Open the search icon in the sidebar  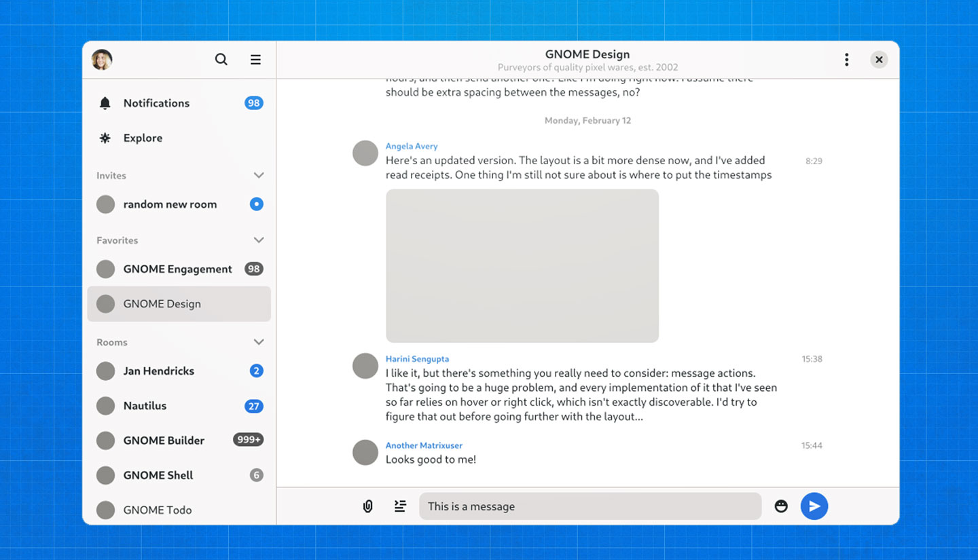(221, 59)
